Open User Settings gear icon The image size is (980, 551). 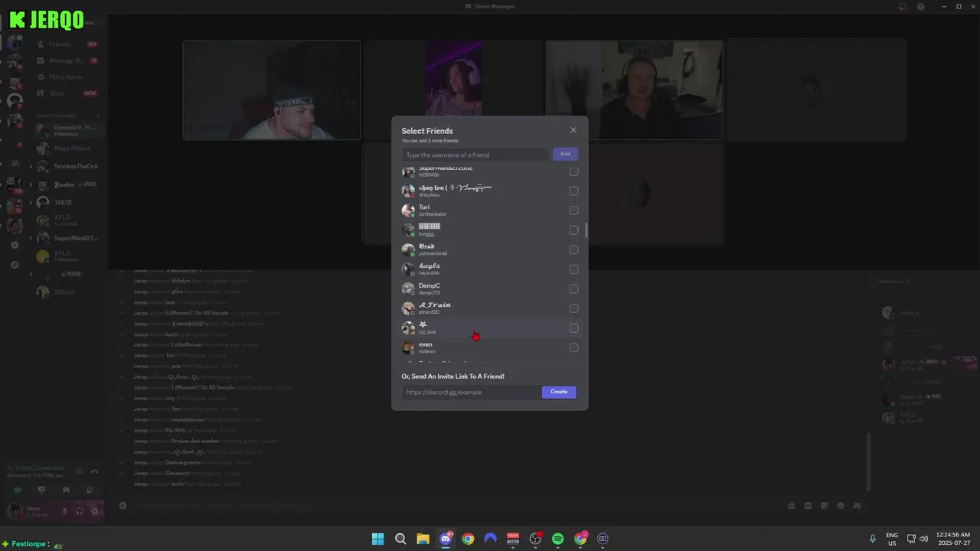[94, 511]
